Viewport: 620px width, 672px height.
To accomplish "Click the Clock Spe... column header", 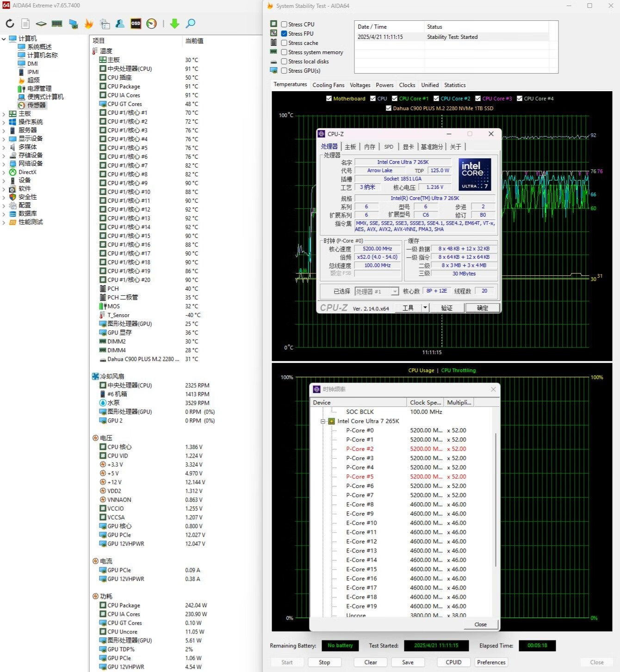I will 425,402.
